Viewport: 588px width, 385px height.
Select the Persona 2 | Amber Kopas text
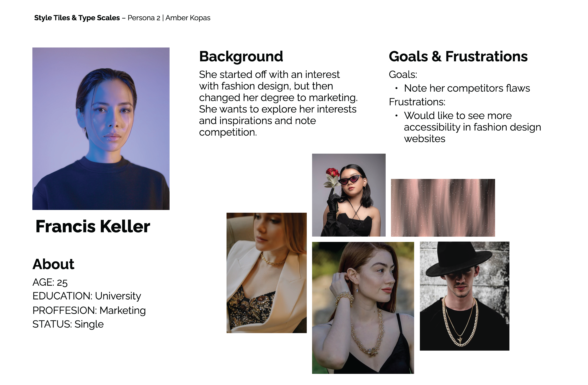tap(169, 18)
